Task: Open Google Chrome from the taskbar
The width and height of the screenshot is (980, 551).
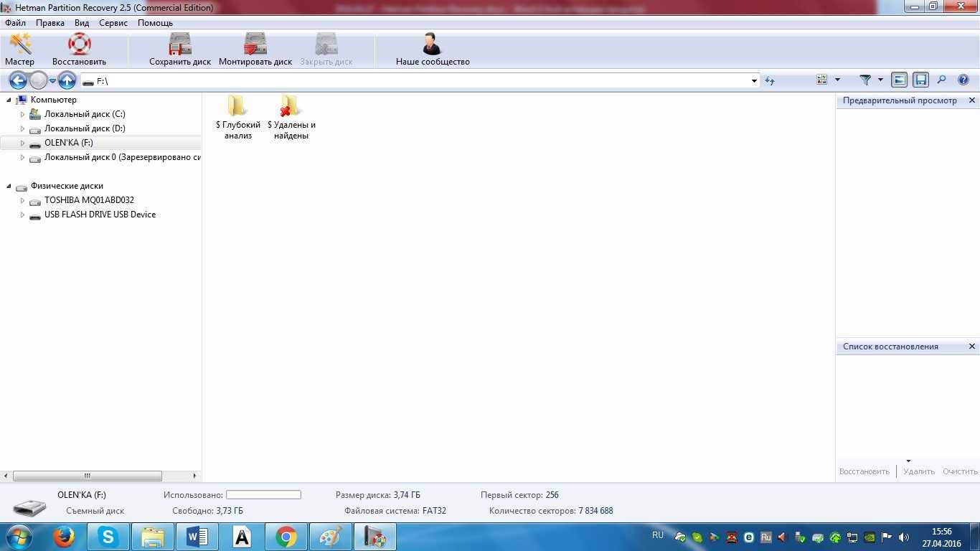Action: pyautogui.click(x=286, y=537)
